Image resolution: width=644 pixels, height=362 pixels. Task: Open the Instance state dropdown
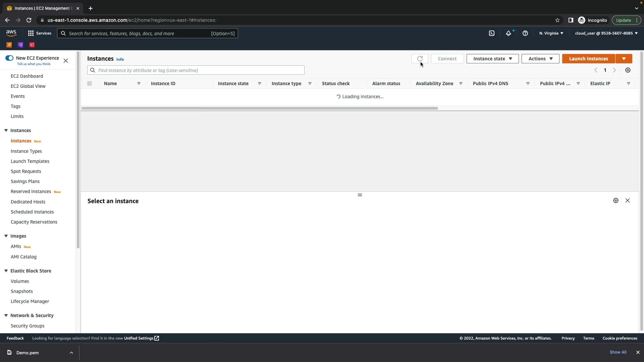492,59
